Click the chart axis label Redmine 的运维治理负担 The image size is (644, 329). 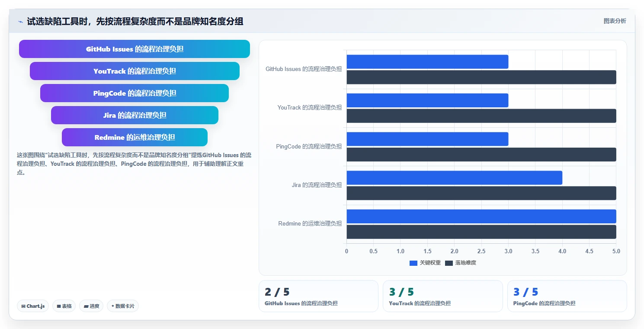(x=310, y=223)
